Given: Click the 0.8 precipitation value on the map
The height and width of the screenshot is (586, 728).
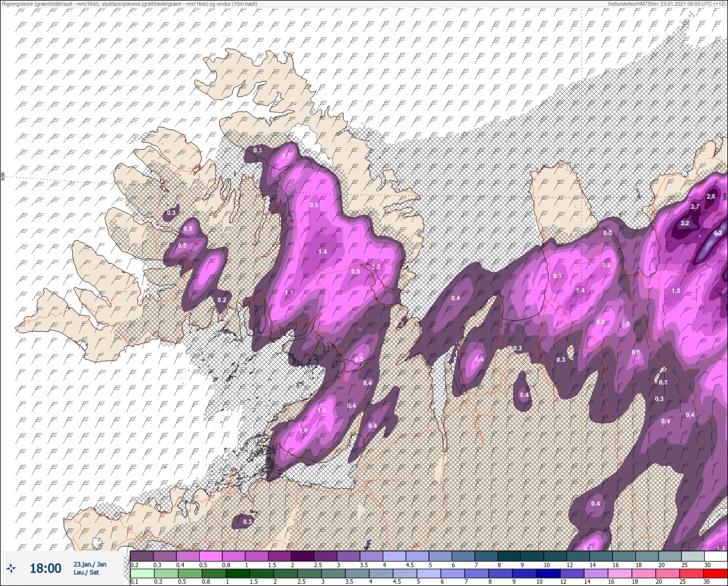Looking at the screenshot, I should pos(600,323).
